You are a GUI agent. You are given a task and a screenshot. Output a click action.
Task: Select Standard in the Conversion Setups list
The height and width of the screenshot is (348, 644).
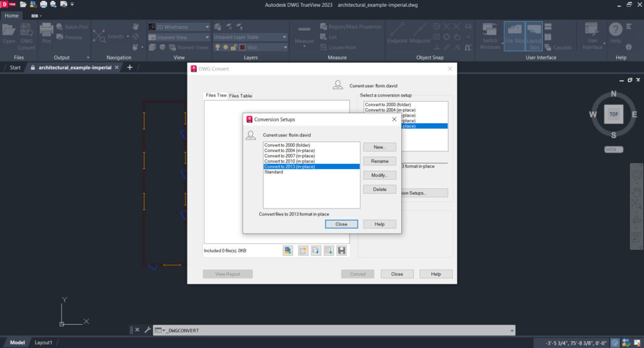point(311,172)
